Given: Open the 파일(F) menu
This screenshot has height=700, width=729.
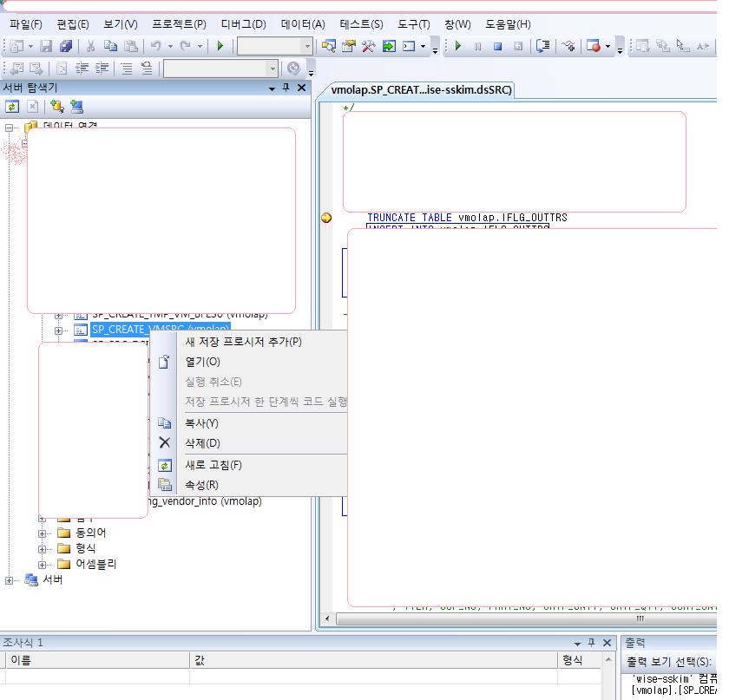Looking at the screenshot, I should click(x=26, y=24).
